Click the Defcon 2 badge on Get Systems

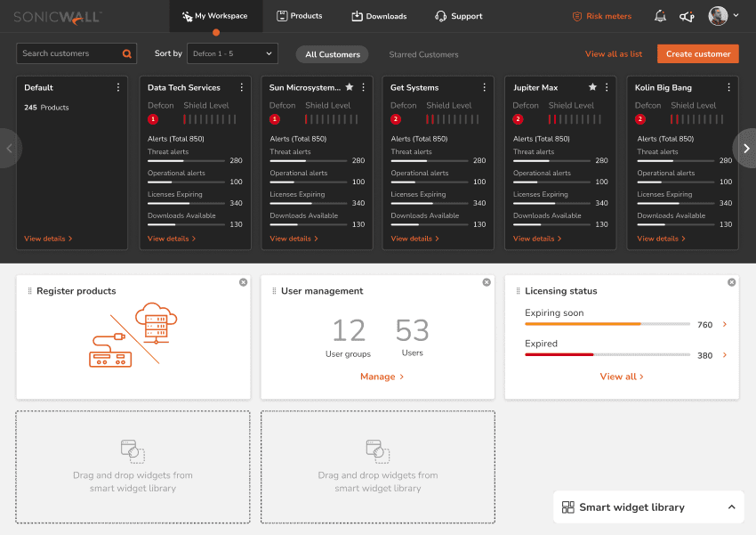coord(396,119)
